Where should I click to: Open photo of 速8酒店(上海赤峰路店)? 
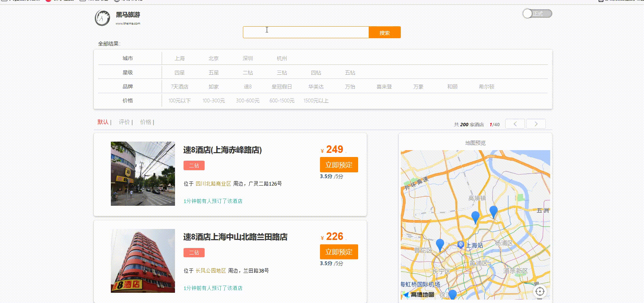[x=143, y=174]
